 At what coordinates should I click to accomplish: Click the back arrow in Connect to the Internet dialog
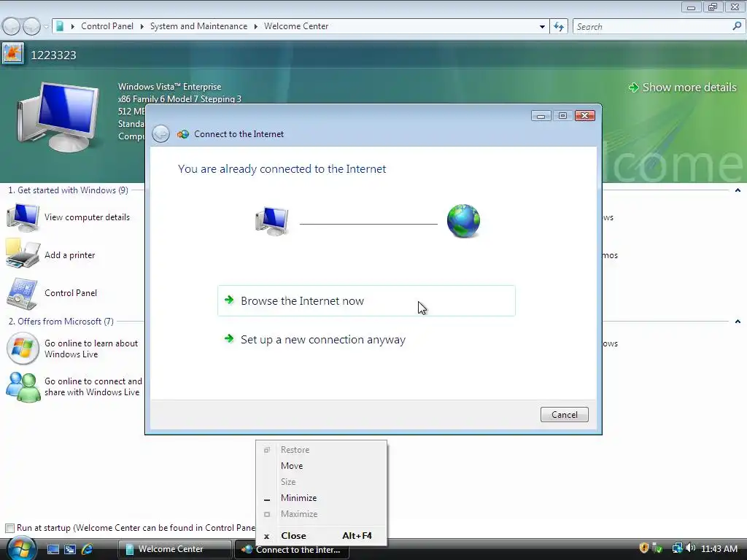pyautogui.click(x=160, y=134)
